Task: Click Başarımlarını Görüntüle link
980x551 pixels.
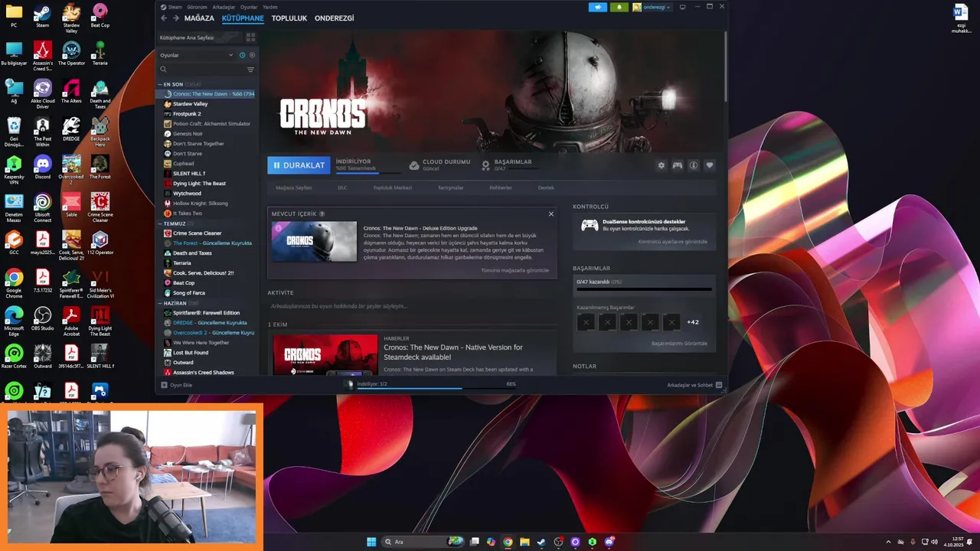Action: pyautogui.click(x=679, y=344)
